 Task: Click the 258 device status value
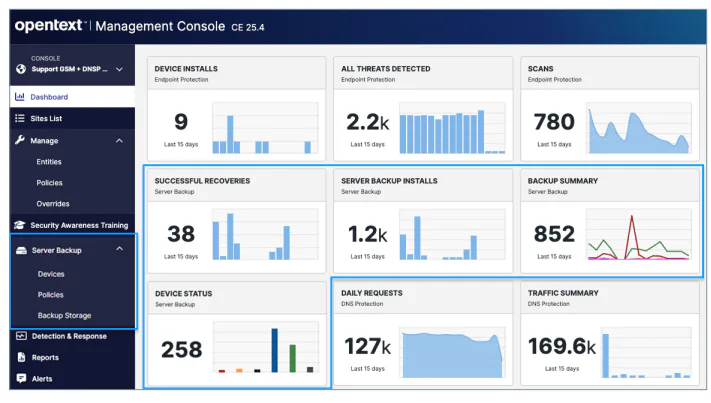click(x=181, y=350)
